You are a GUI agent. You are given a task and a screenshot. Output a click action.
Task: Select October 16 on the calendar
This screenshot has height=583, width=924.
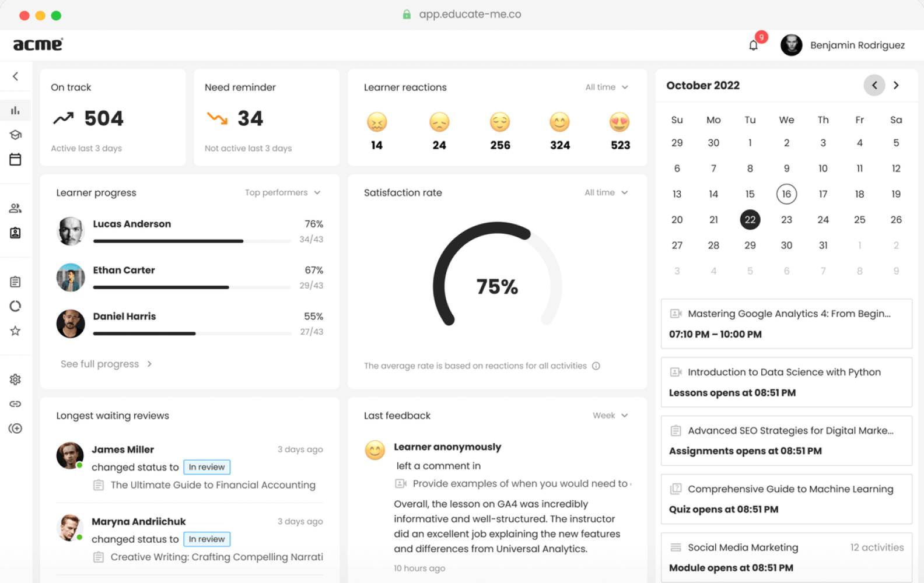[x=786, y=194]
